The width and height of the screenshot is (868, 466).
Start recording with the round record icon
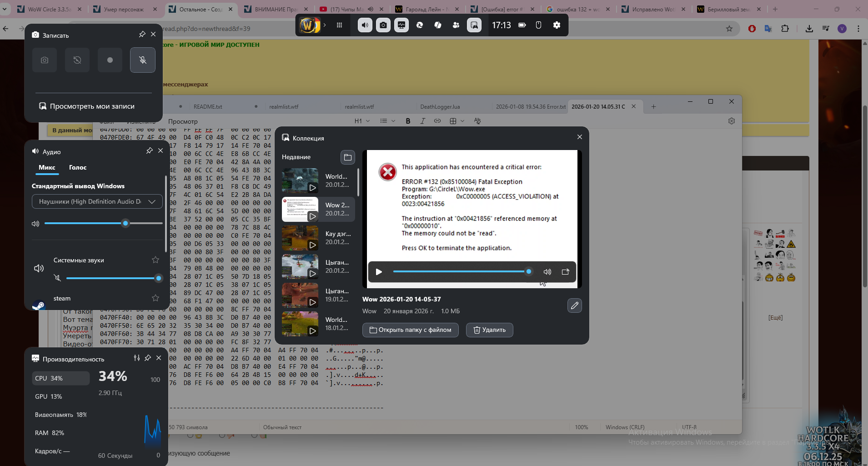(x=110, y=60)
